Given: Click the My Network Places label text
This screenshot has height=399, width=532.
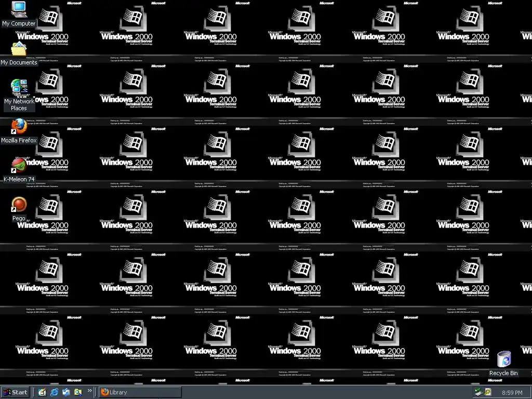Looking at the screenshot, I should [19, 104].
